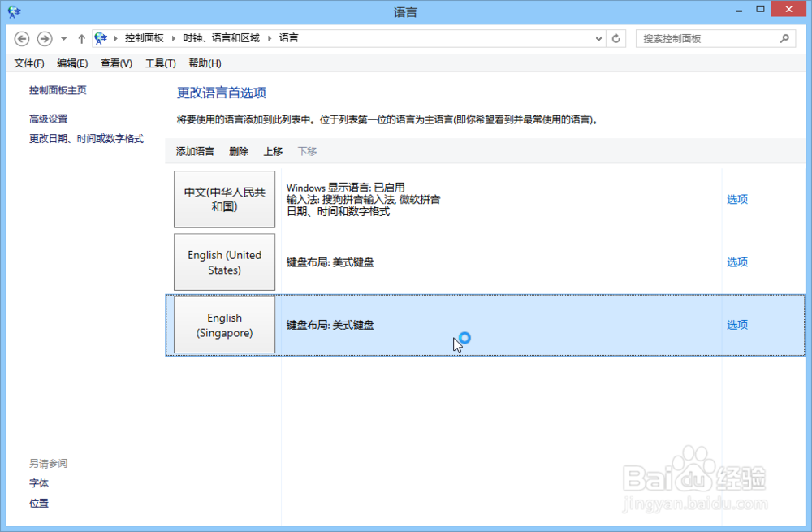Click the forward navigation arrow
This screenshot has width=812, height=532.
pyautogui.click(x=45, y=38)
